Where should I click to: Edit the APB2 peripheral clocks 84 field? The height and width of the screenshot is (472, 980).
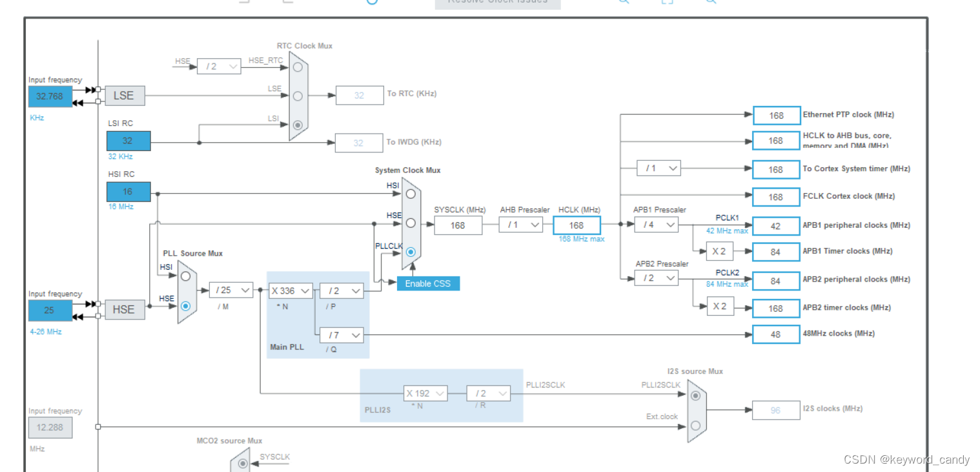(777, 281)
